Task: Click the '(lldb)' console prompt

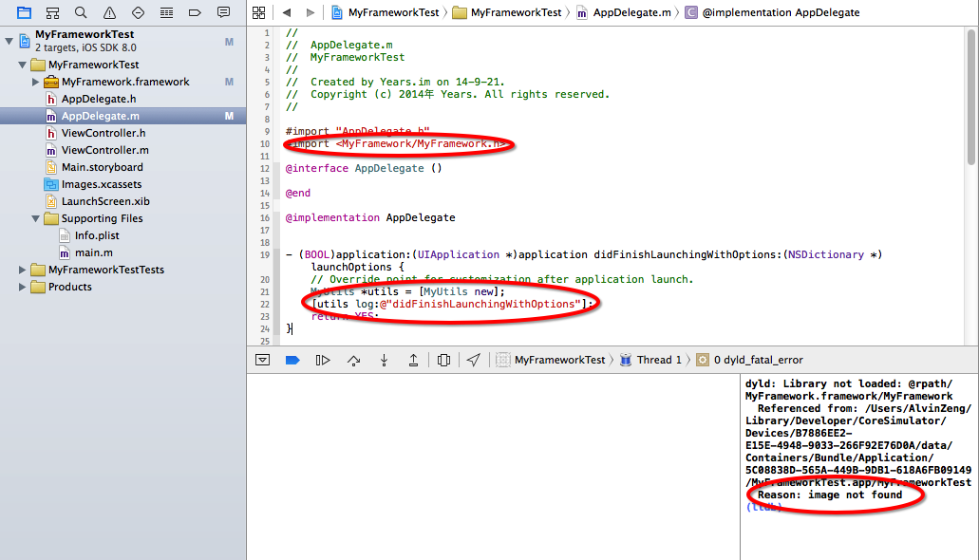Action: [x=764, y=508]
